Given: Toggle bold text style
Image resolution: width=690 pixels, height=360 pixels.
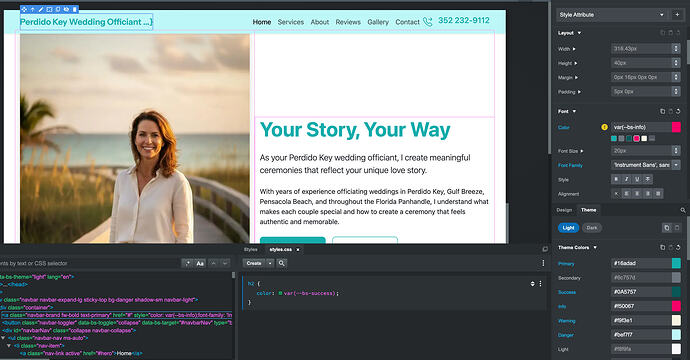Looking at the screenshot, I should tap(616, 180).
